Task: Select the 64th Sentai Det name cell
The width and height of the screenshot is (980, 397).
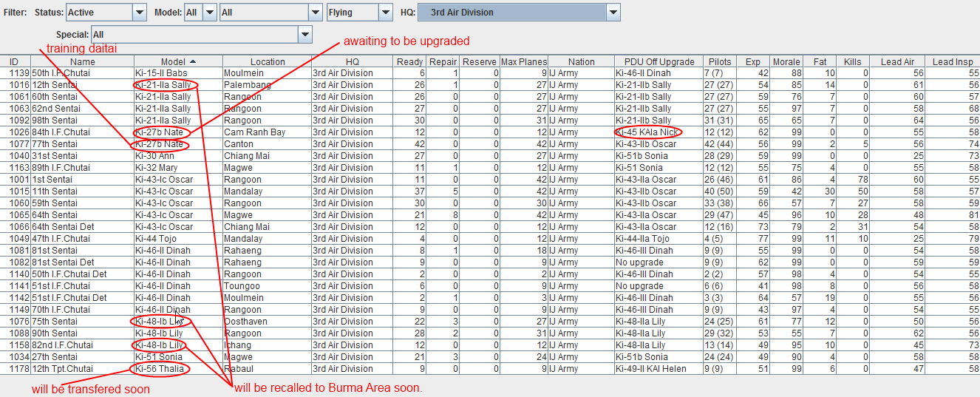Action: [82, 227]
